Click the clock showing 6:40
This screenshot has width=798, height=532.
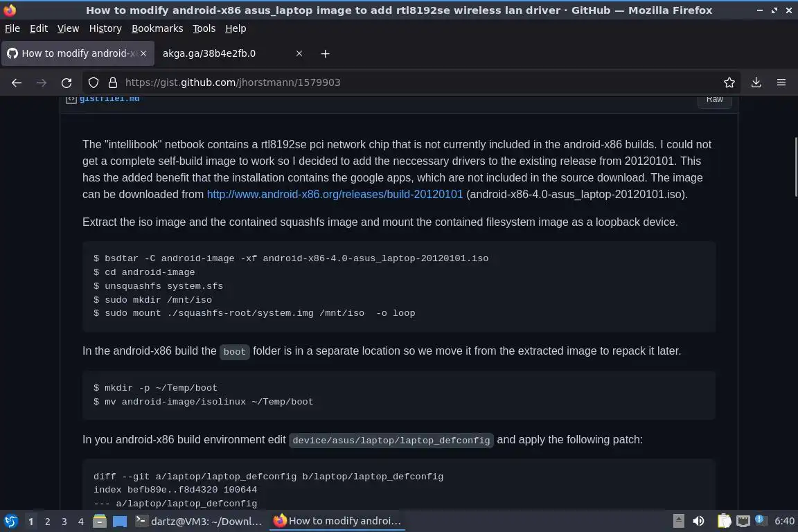(x=784, y=521)
